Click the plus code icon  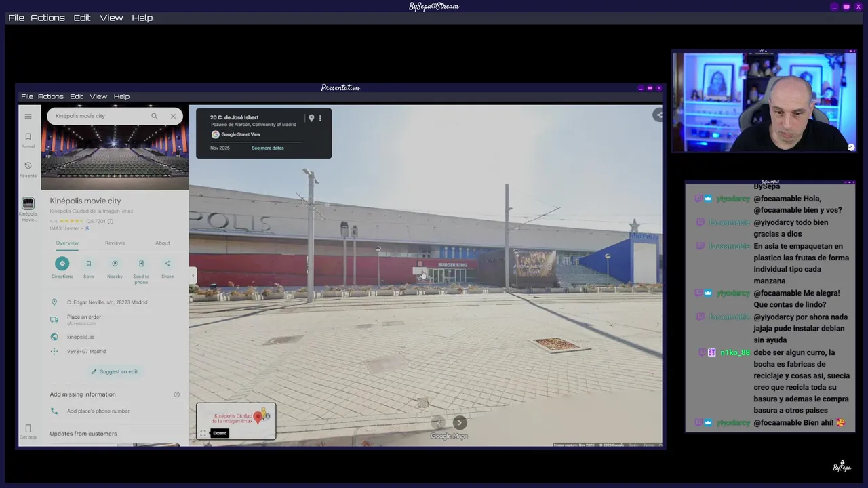click(x=54, y=352)
